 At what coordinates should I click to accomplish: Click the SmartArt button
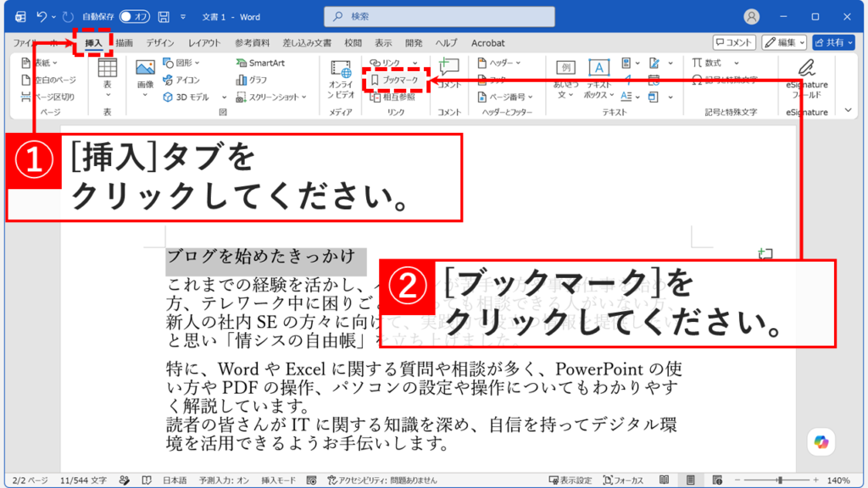(260, 63)
